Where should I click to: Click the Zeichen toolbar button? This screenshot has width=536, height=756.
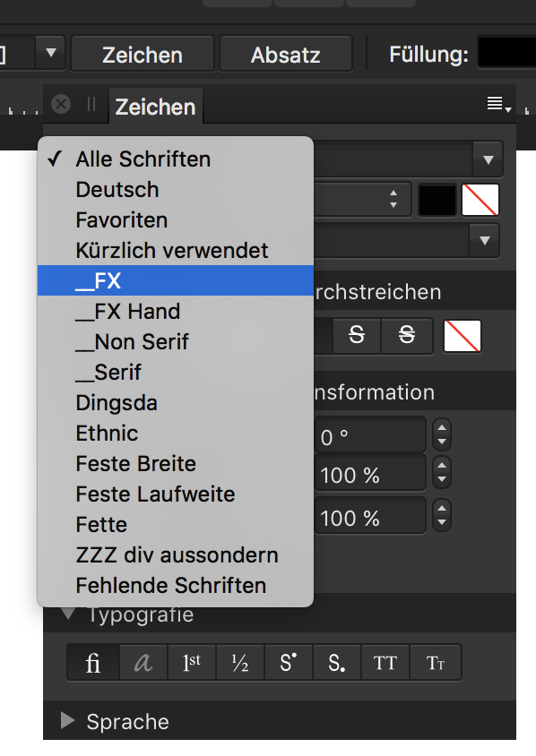[143, 55]
